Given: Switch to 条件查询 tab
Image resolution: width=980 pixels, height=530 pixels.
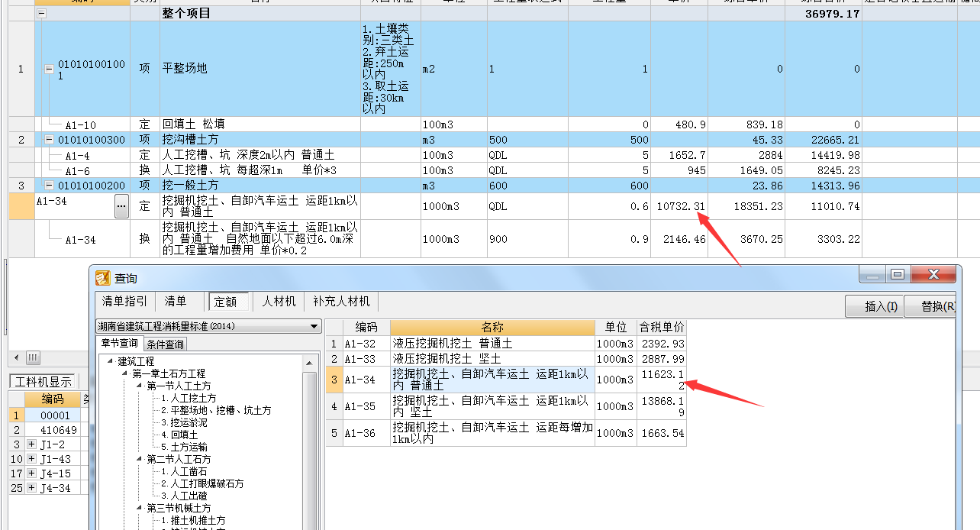Looking at the screenshot, I should pos(166,344).
